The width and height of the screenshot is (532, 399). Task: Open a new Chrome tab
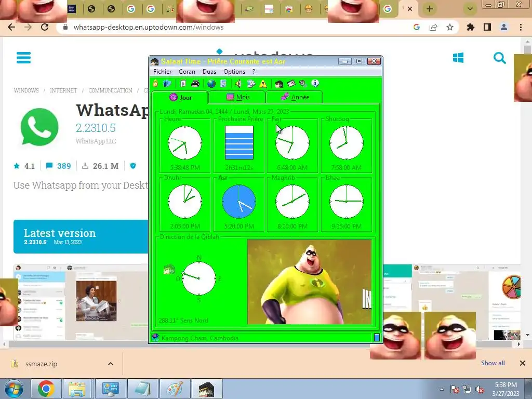[x=430, y=9]
